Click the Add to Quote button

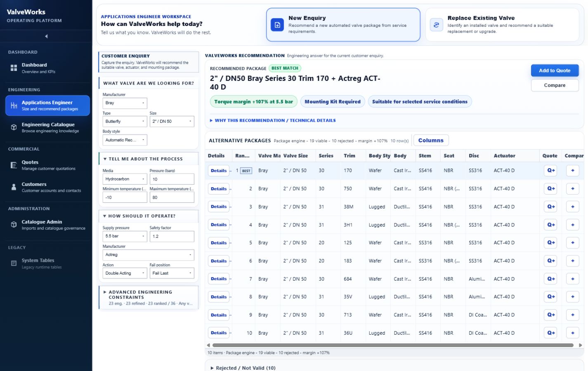click(x=555, y=70)
